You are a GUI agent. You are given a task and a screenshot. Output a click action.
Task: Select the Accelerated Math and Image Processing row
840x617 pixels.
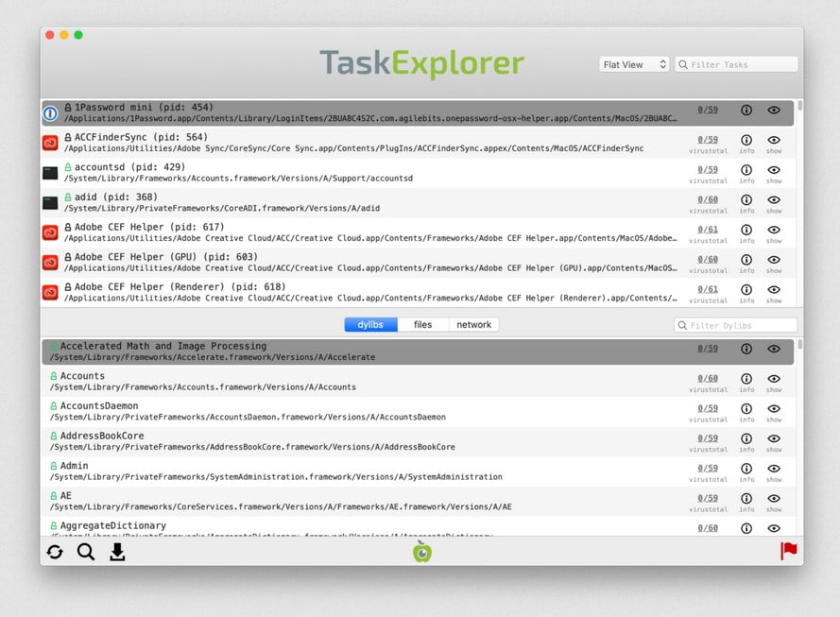pos(418,351)
